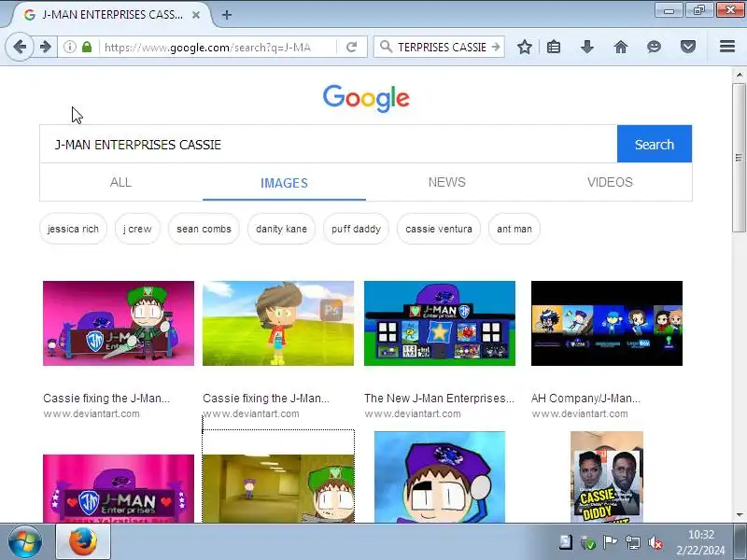The image size is (747, 560).
Task: Select the 'j crew' suggestion chip
Action: tap(137, 229)
